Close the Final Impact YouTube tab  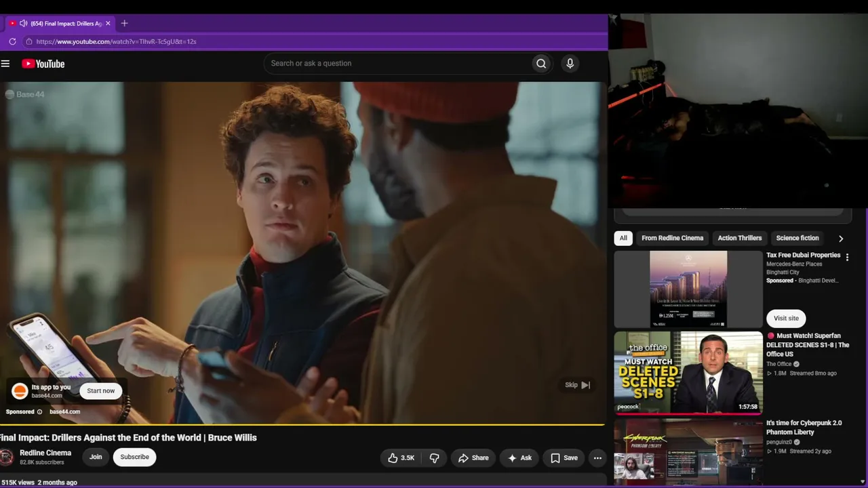point(107,23)
